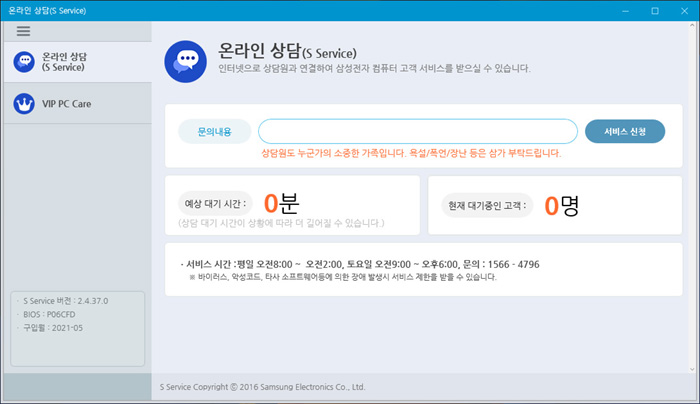Screen dimensions: 700x404
Task: Minimize the 온라인 상담 window
Action: coord(625,11)
